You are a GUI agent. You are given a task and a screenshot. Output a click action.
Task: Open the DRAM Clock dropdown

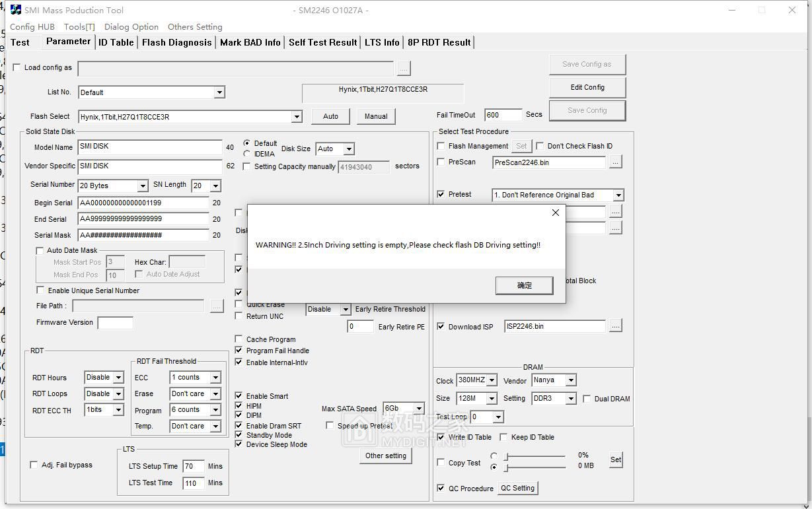point(491,380)
